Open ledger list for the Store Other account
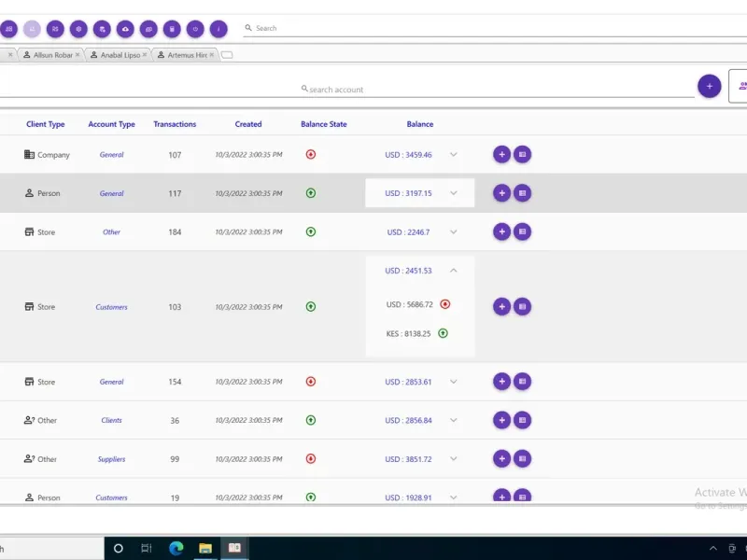 523,231
